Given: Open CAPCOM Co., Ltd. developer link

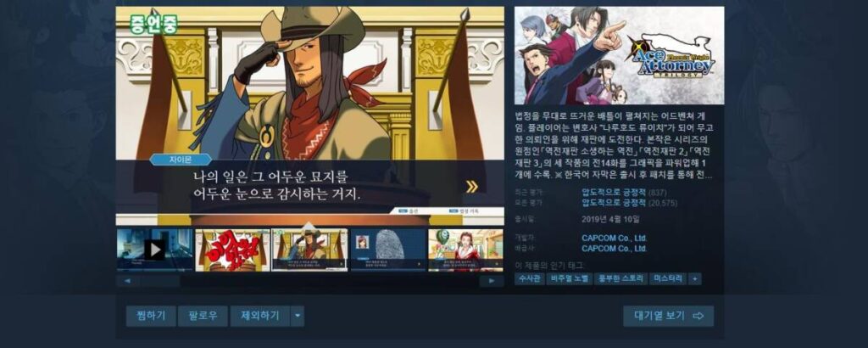Looking at the screenshot, I should (x=614, y=239).
